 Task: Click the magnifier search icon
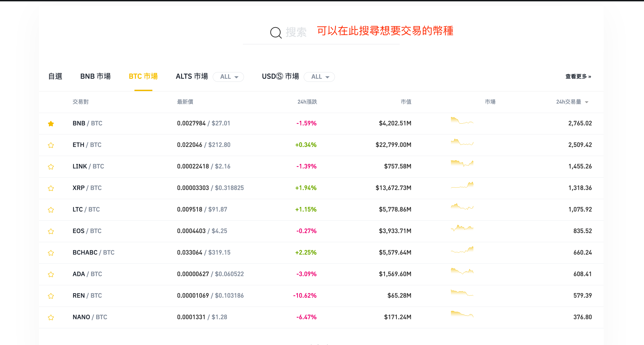click(276, 33)
